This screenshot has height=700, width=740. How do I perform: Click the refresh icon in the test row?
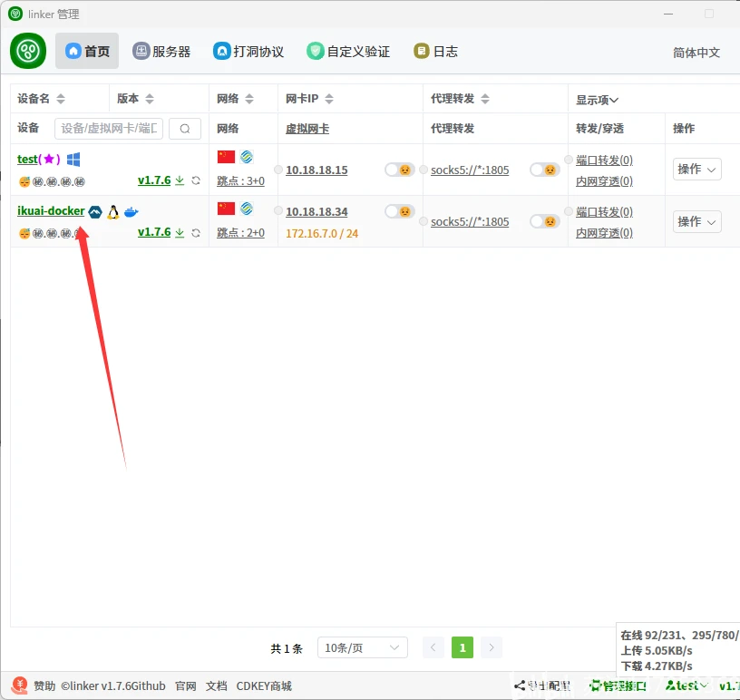196,180
